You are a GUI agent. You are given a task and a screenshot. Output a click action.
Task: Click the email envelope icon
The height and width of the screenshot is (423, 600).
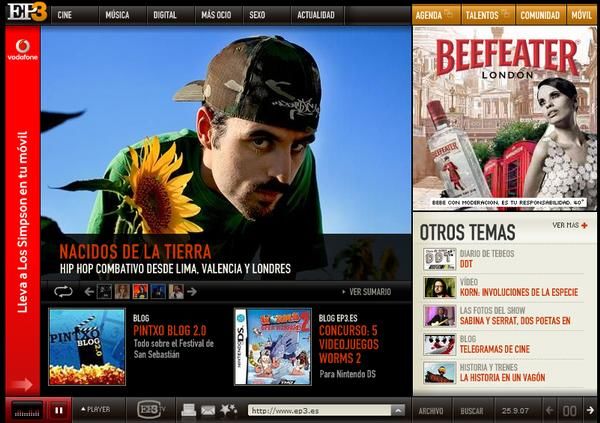click(208, 410)
